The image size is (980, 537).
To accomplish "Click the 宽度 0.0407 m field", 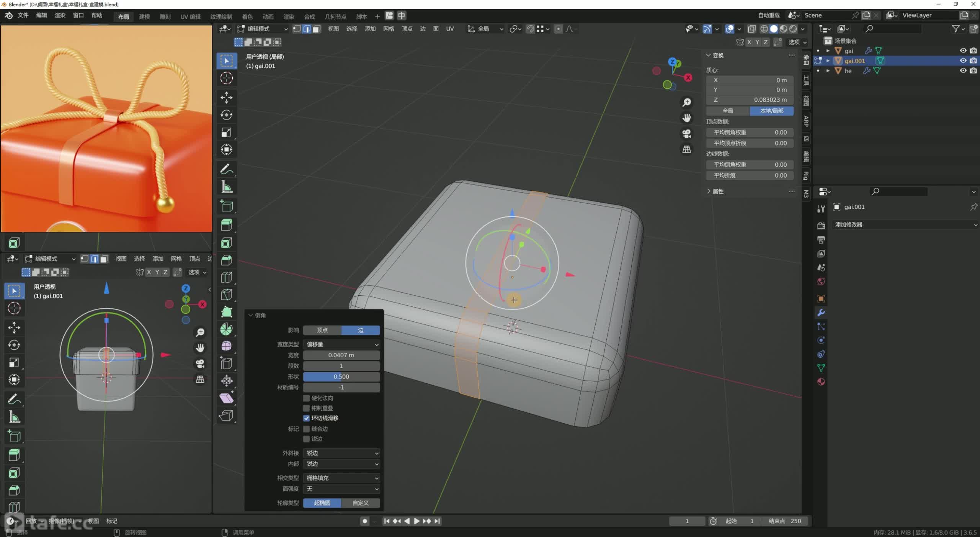I will pos(341,355).
